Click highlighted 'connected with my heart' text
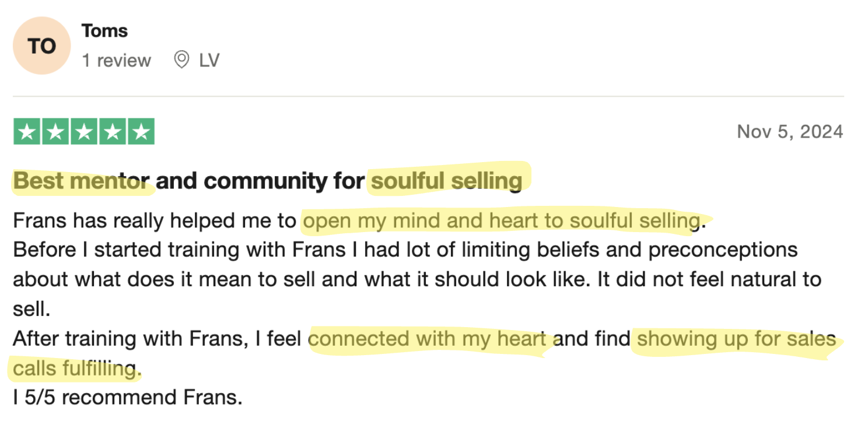The height and width of the screenshot is (421, 868). 428,339
